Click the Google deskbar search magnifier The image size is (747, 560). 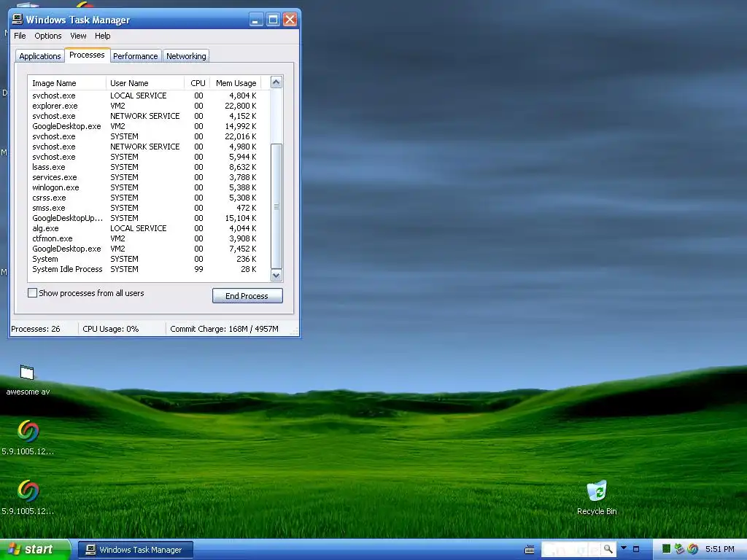point(608,549)
